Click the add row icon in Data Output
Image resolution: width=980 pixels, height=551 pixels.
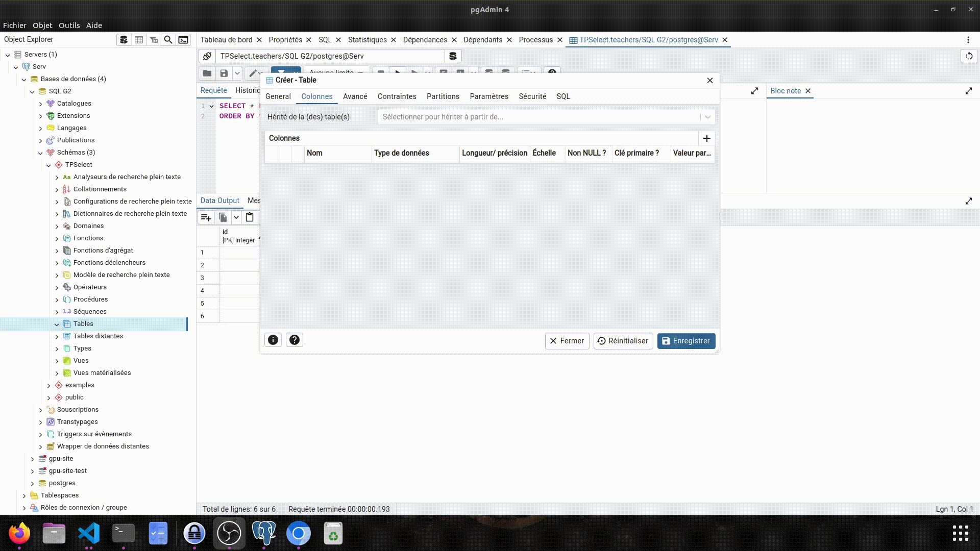coord(206,217)
